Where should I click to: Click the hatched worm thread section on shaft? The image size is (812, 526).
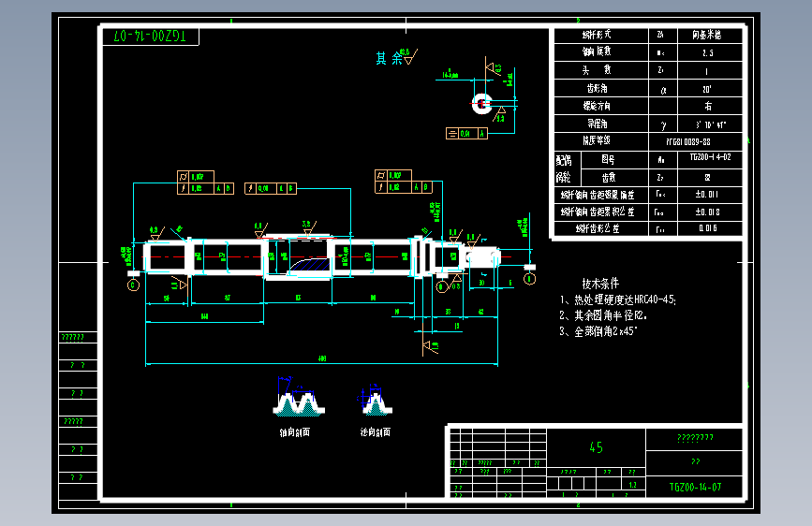click(309, 265)
